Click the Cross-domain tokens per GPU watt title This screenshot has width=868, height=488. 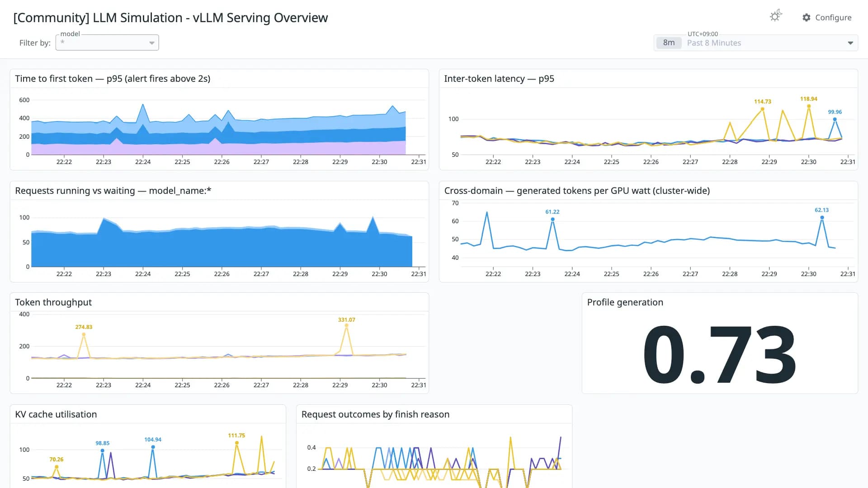[x=577, y=191]
